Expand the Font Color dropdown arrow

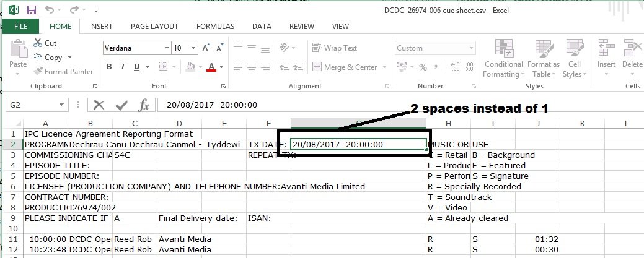click(x=222, y=67)
